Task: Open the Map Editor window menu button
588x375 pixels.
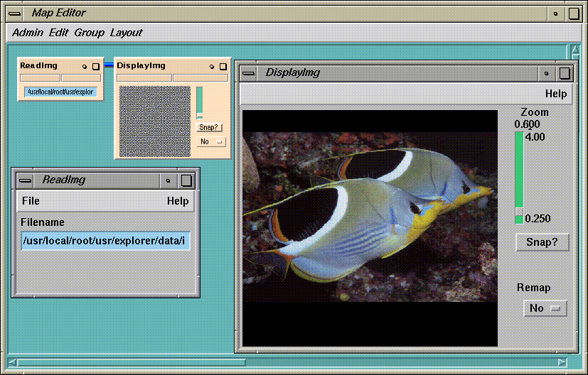Action: pos(15,13)
